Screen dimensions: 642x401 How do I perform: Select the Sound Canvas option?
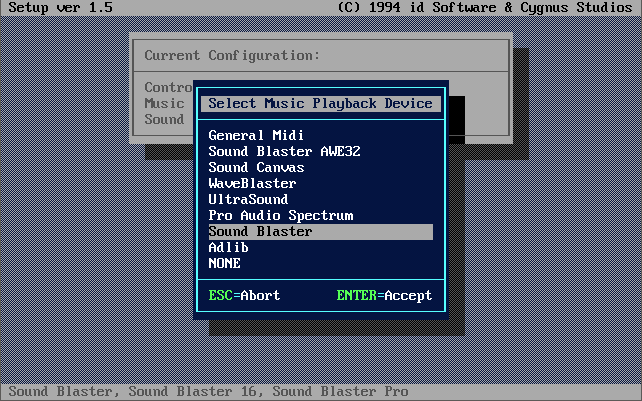(x=256, y=167)
